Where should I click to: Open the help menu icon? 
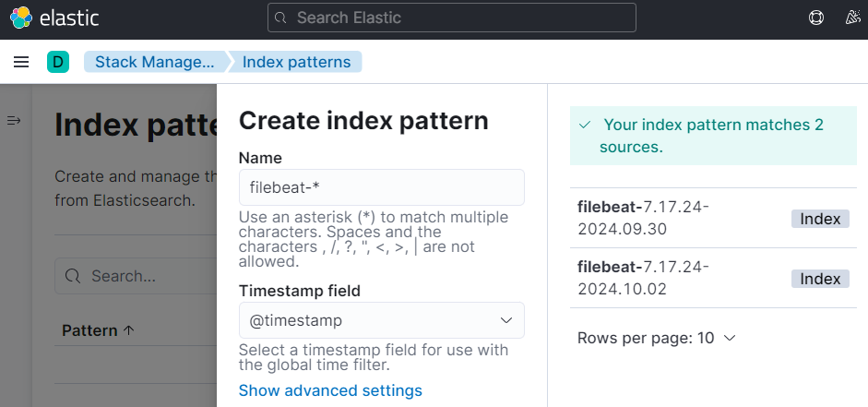tap(815, 18)
